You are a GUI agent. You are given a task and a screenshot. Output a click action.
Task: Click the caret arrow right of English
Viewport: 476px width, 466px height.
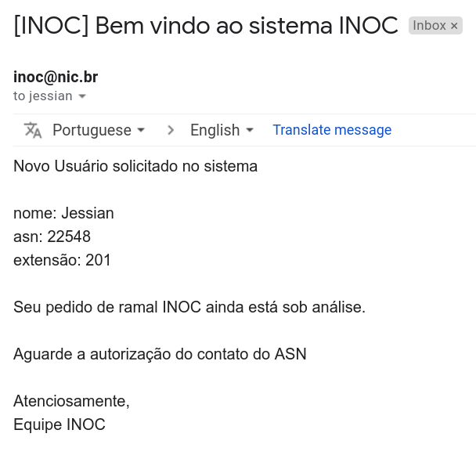pyautogui.click(x=250, y=130)
